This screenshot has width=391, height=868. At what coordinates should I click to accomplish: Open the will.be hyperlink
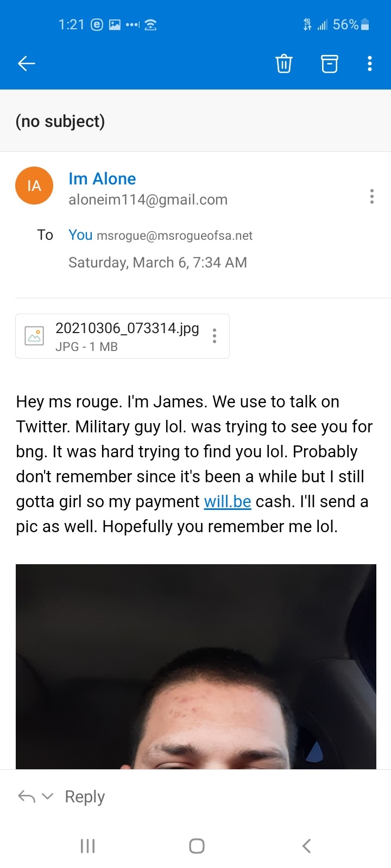tap(227, 501)
